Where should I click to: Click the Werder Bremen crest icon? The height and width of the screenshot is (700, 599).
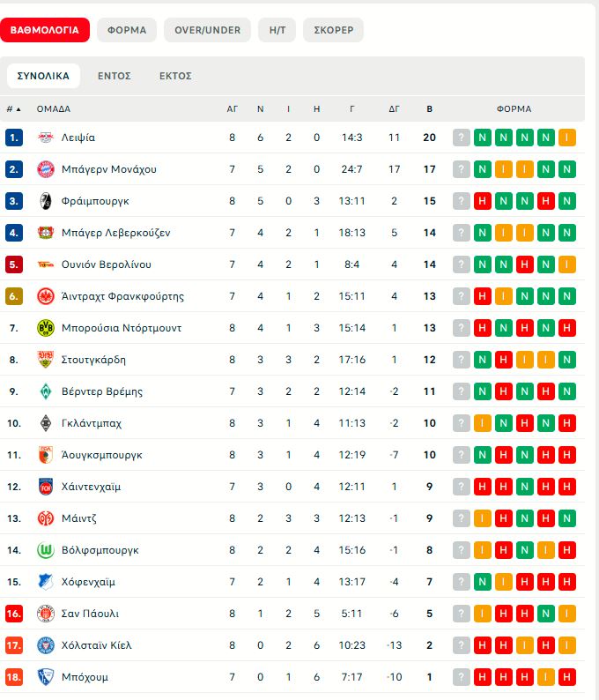tap(46, 391)
